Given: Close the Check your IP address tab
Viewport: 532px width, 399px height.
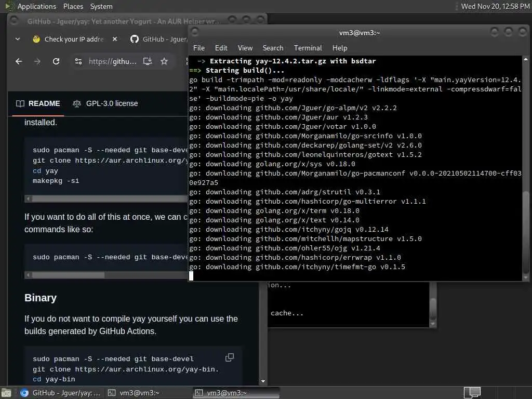Looking at the screenshot, I should [115, 39].
